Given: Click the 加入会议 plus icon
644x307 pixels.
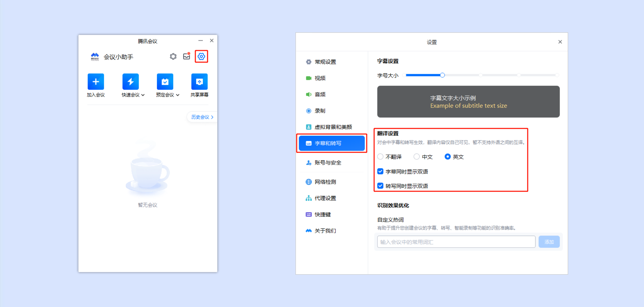Looking at the screenshot, I should point(96,82).
